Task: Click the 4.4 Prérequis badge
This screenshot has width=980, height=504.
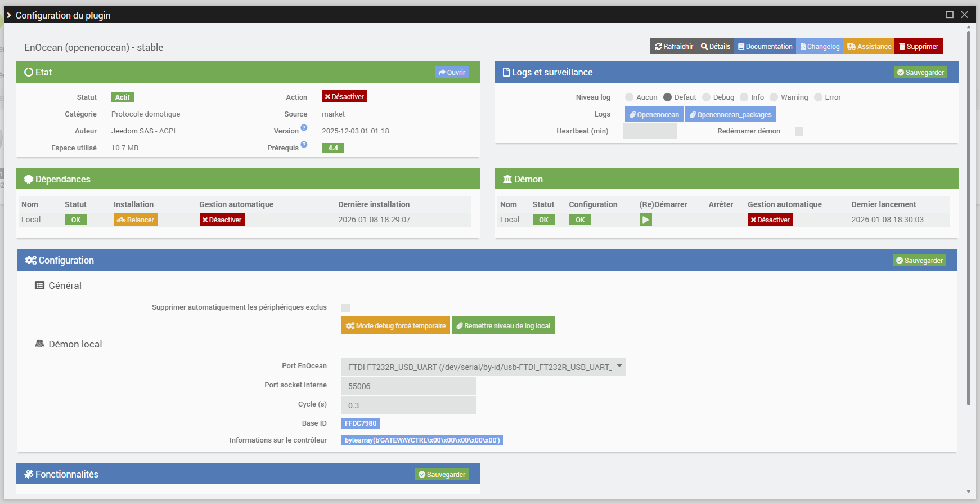Action: coord(333,148)
